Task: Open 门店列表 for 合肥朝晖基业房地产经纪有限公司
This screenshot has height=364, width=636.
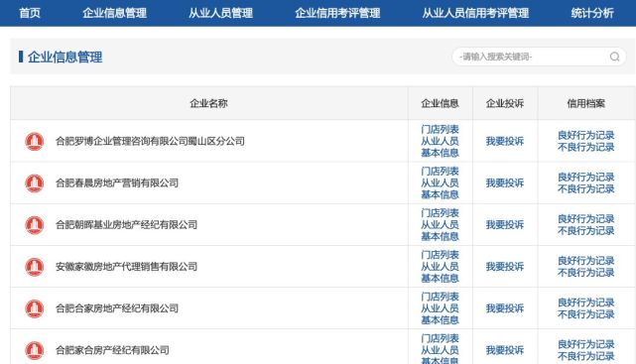Action: pos(440,213)
